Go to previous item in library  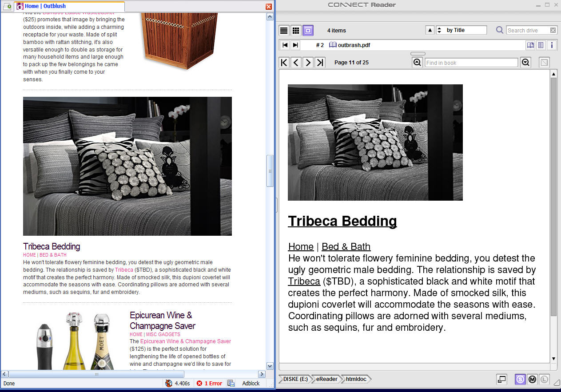pyautogui.click(x=285, y=45)
